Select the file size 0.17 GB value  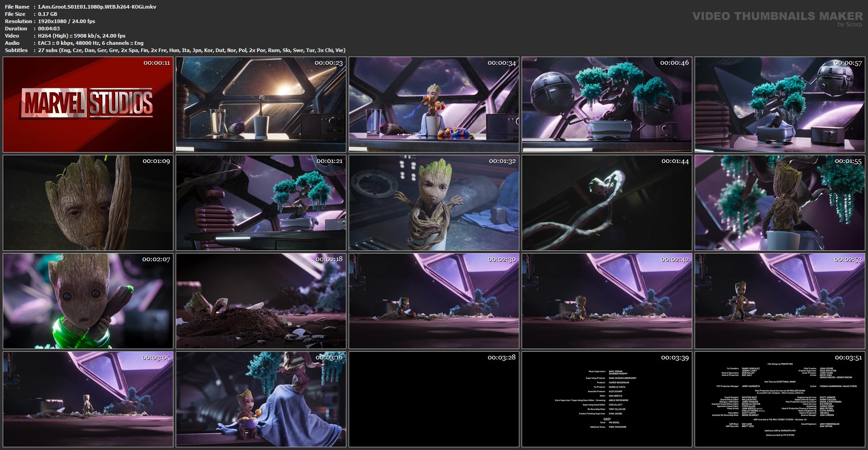[48, 14]
